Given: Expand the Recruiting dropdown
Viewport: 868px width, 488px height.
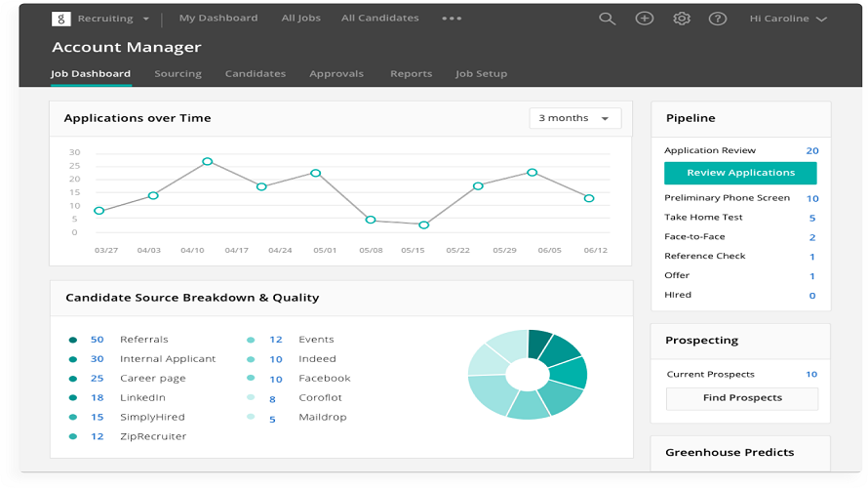Looking at the screenshot, I should point(113,19).
